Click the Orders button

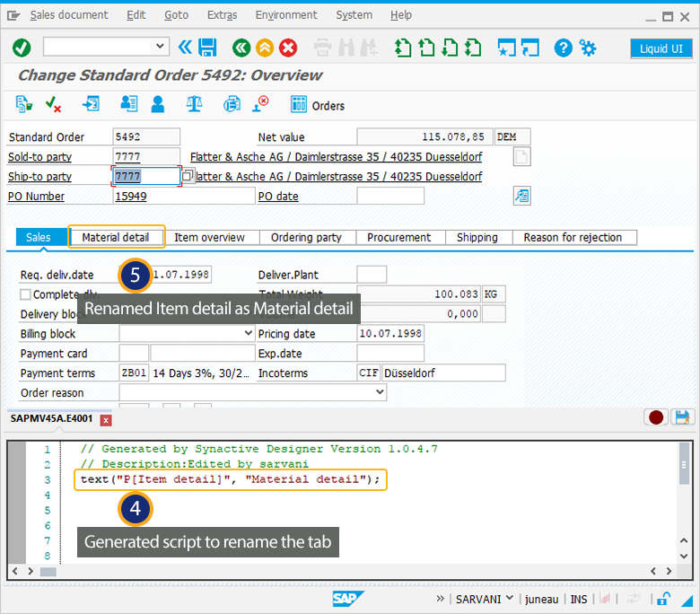[x=318, y=105]
